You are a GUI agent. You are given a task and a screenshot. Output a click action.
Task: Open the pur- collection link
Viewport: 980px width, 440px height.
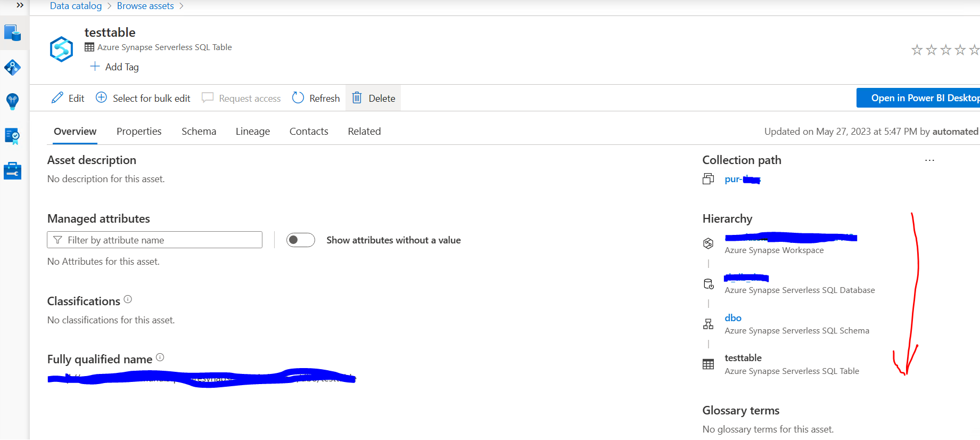[742, 179]
